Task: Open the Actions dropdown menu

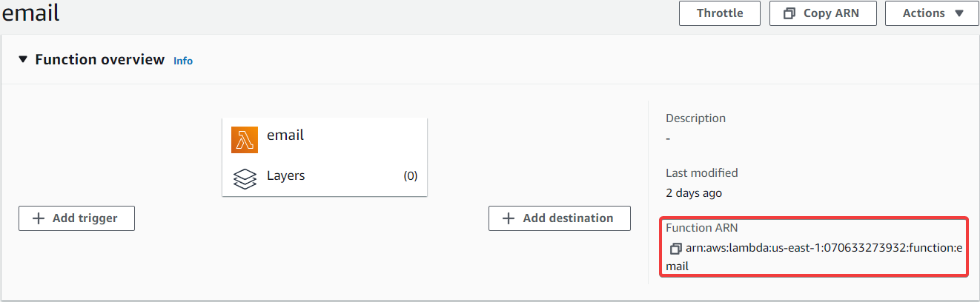Action: point(932,13)
